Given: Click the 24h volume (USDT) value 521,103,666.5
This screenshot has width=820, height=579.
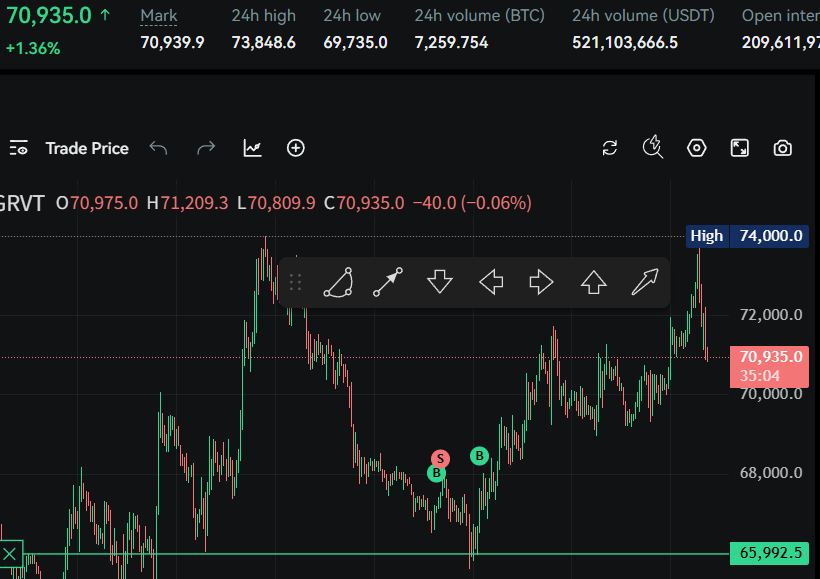Looking at the screenshot, I should coord(625,42).
